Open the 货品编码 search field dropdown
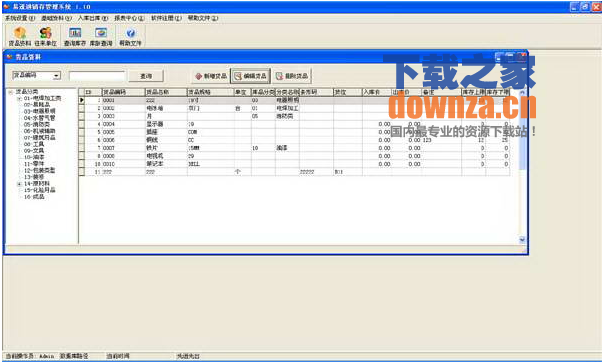The width and height of the screenshot is (603, 363). click(x=57, y=76)
